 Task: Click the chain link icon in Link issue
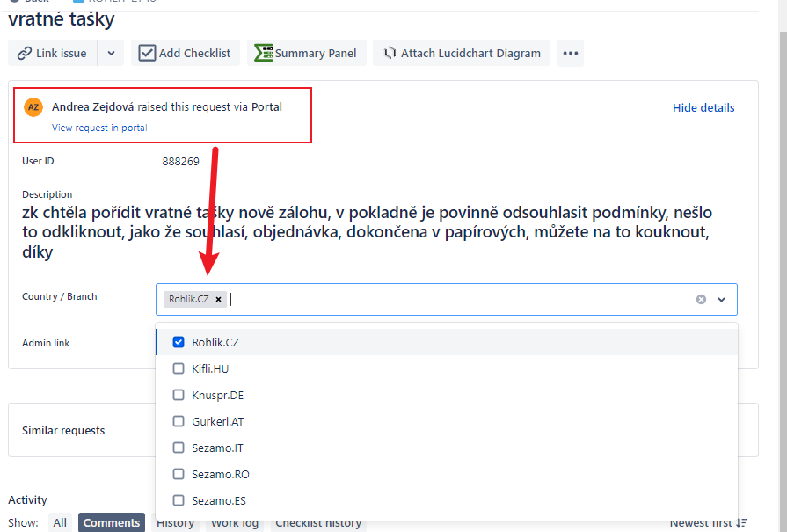point(25,53)
